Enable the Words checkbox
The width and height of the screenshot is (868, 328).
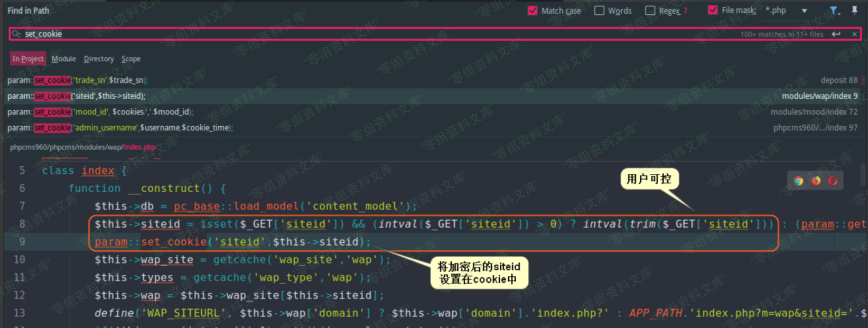coord(599,11)
